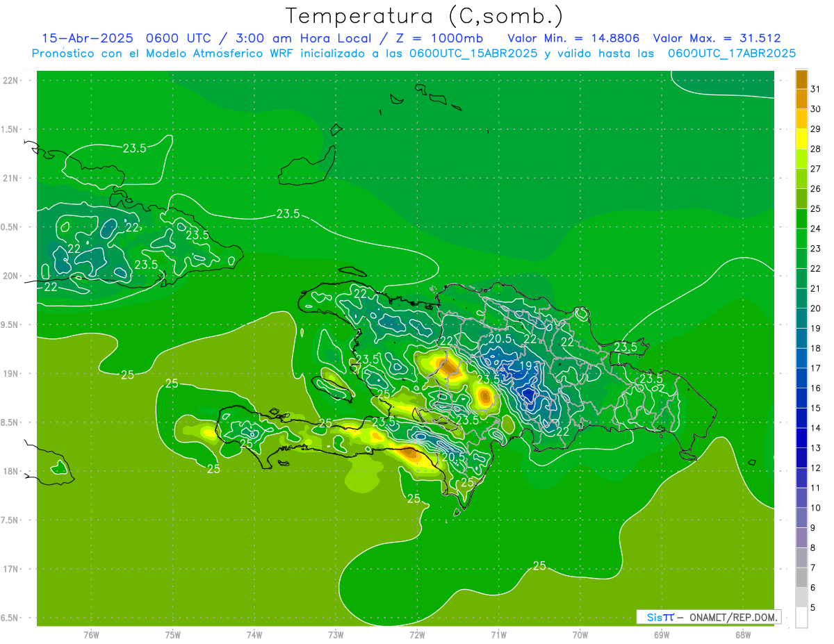The image size is (834, 644).
Task: Click the legend label "30" on colorbar
Action: click(816, 109)
